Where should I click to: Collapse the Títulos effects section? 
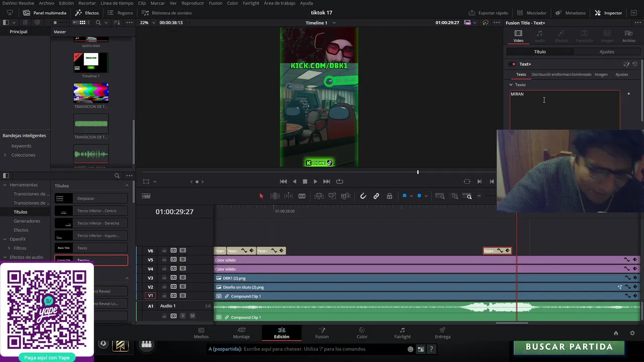point(127,186)
